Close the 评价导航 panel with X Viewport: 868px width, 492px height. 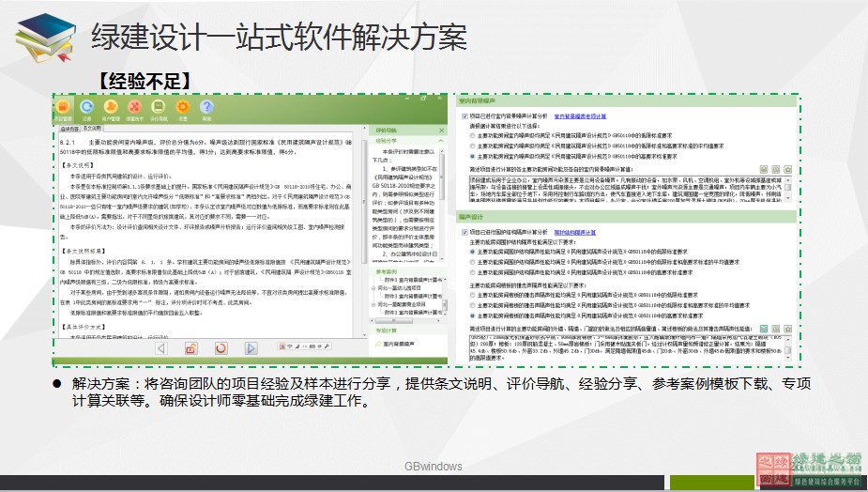click(x=442, y=131)
